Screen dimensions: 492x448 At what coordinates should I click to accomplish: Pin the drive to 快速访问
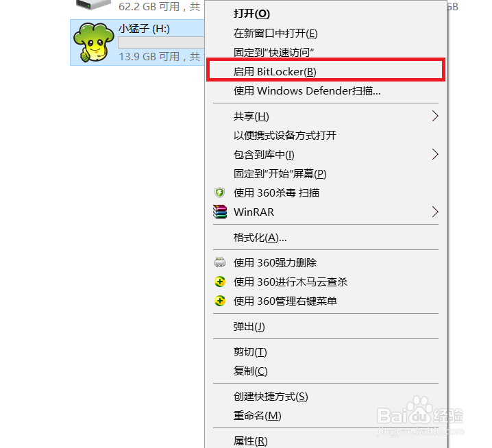[325, 52]
